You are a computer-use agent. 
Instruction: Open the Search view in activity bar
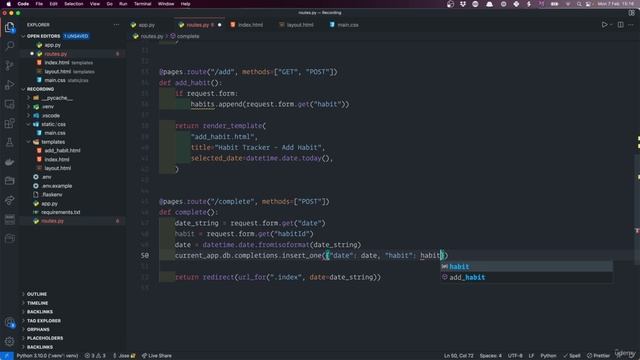pyautogui.click(x=9, y=46)
